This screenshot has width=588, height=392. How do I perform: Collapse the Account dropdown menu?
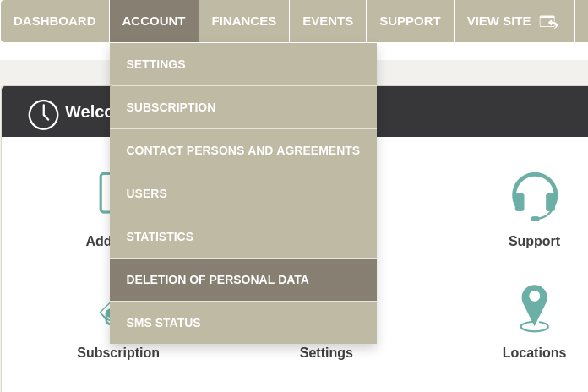154,21
